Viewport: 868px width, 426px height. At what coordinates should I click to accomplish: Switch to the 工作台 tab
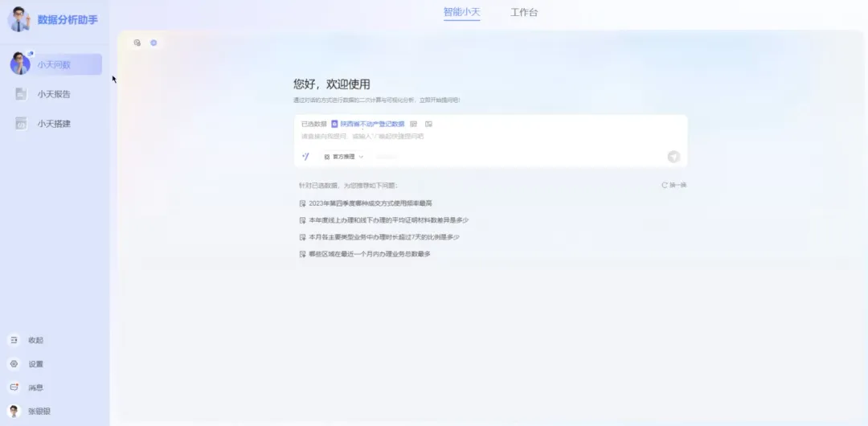(x=524, y=12)
